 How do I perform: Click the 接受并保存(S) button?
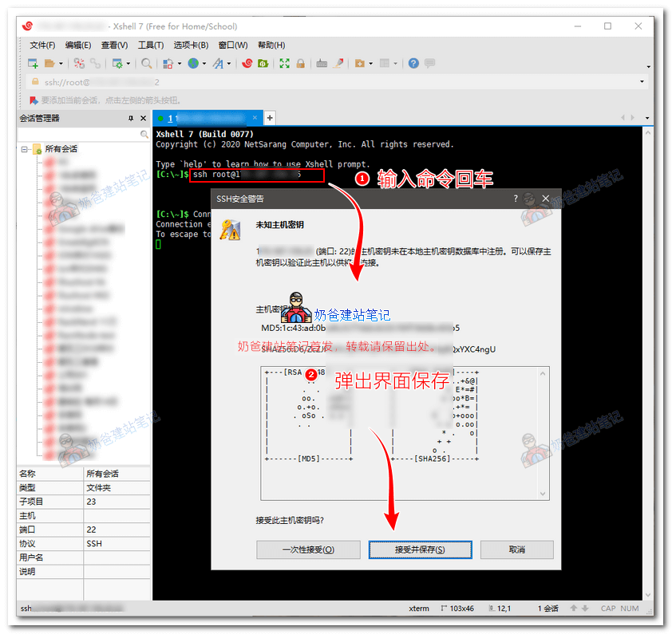(x=421, y=549)
